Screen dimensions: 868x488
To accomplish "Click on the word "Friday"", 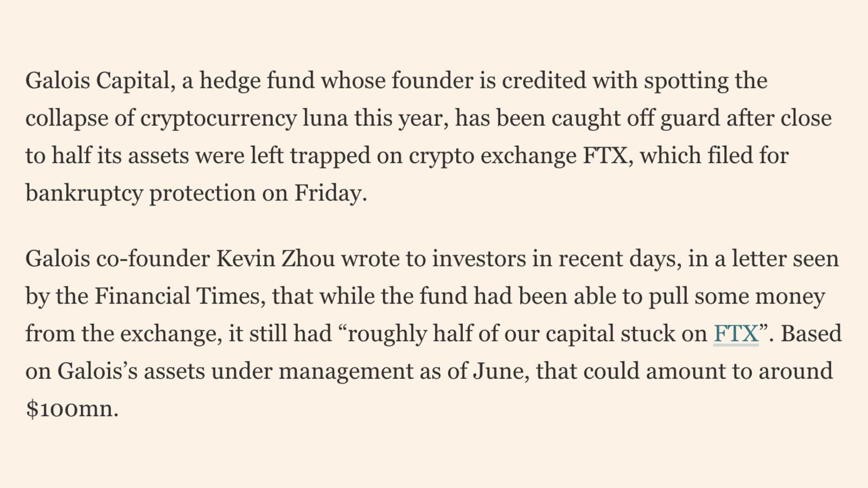I will [329, 193].
